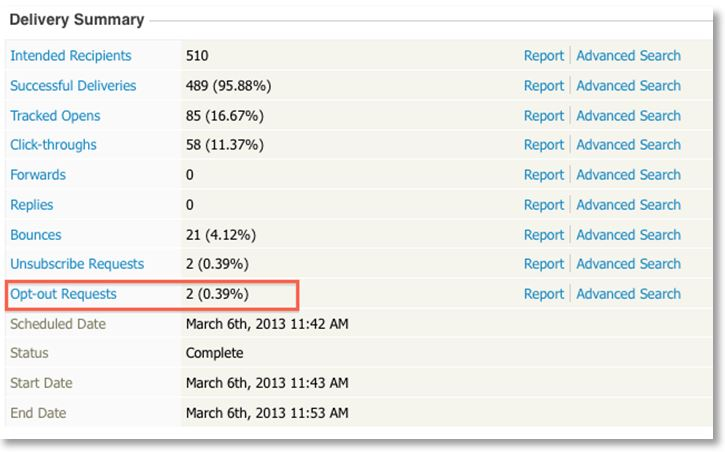Open Report for Intended Recipients
Viewport: 725px width, 452px height.
(x=544, y=56)
